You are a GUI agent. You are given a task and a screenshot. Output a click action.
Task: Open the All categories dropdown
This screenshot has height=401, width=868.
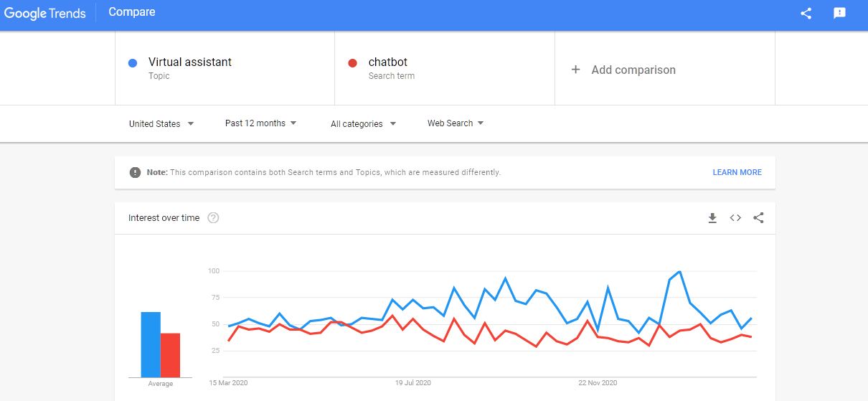pyautogui.click(x=364, y=123)
